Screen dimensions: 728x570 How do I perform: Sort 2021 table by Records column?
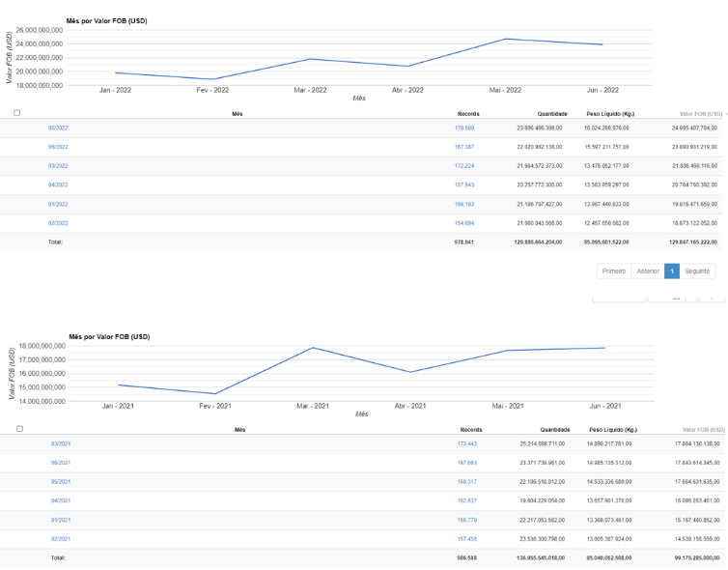(471, 429)
